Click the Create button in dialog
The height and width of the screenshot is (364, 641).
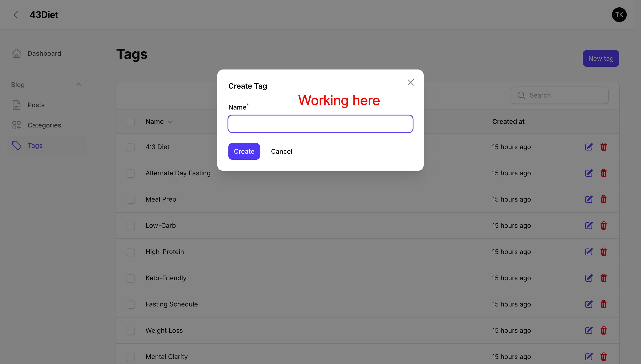click(x=244, y=151)
